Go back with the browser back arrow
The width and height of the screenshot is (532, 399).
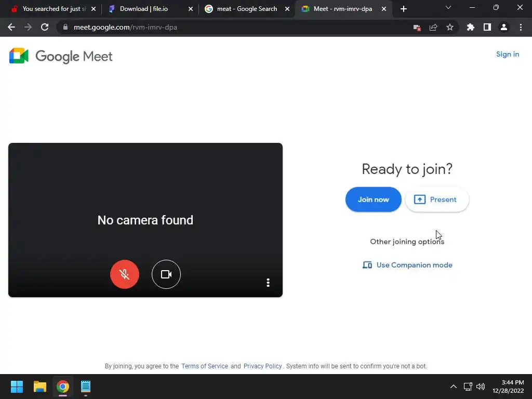click(11, 27)
